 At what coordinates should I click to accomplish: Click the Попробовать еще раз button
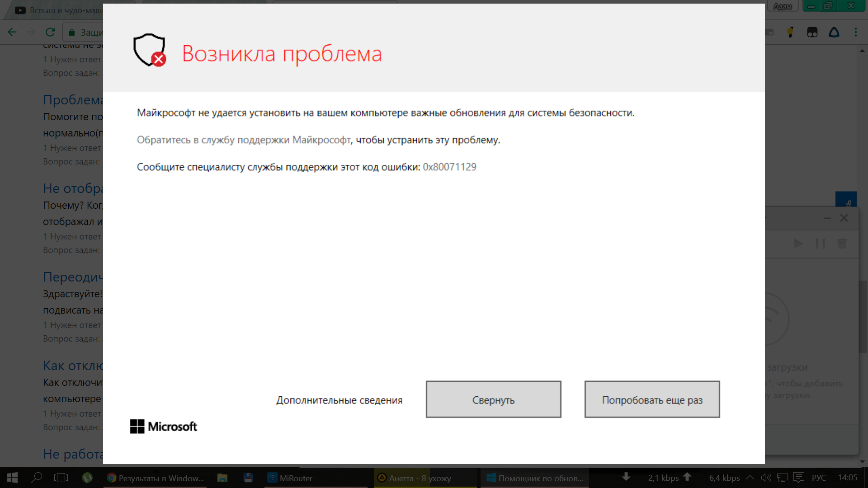click(652, 399)
